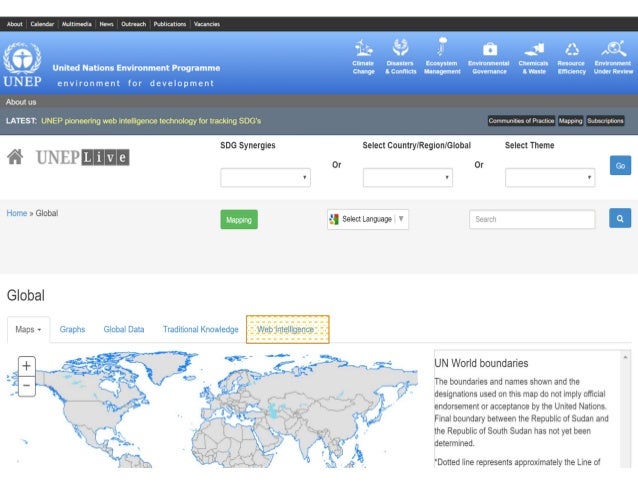Click the Home breadcrumb link

(17, 213)
